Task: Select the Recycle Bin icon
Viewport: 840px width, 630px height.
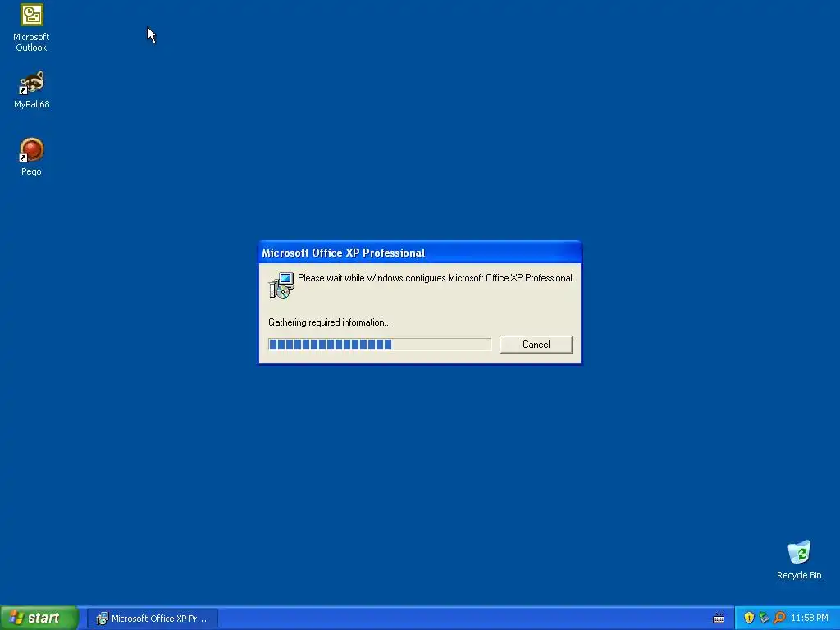Action: (x=799, y=559)
